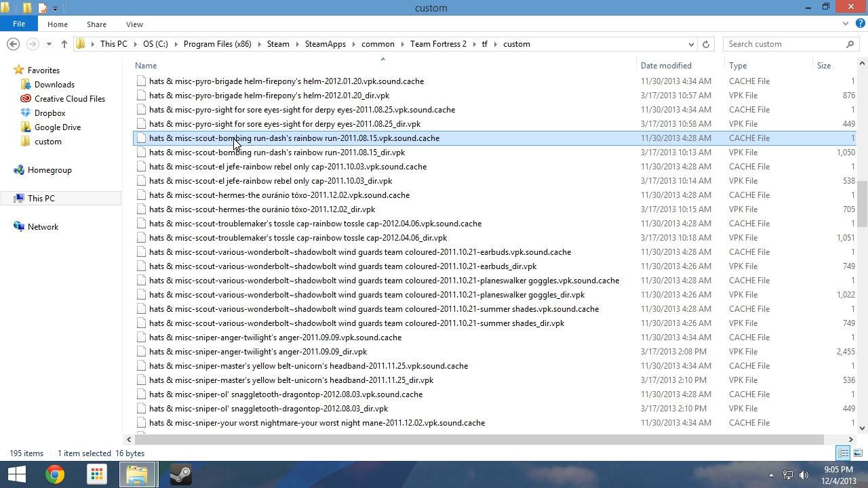This screenshot has height=488, width=868.
Task: Open the File menu
Action: tap(19, 24)
